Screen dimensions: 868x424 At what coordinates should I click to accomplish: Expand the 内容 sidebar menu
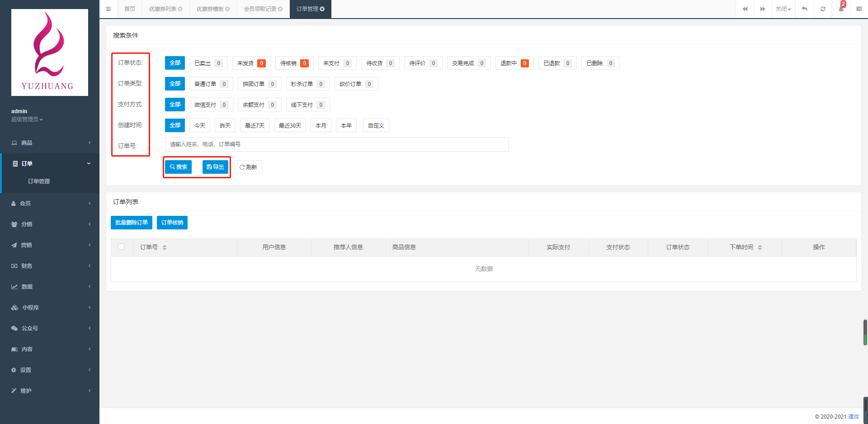click(x=50, y=349)
